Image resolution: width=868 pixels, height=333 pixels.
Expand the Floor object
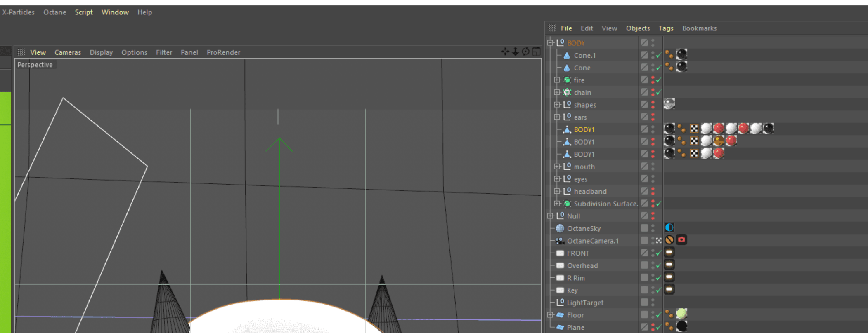(550, 315)
